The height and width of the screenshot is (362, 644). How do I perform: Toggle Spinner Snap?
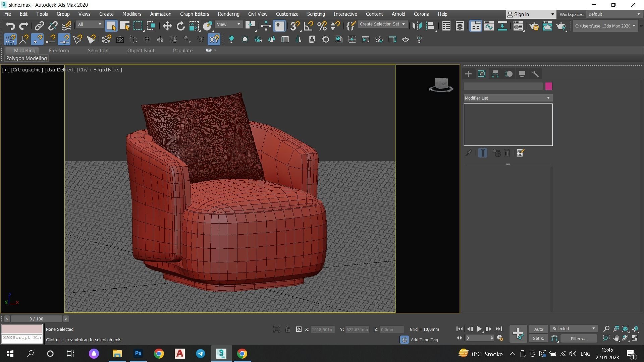pos(335,26)
